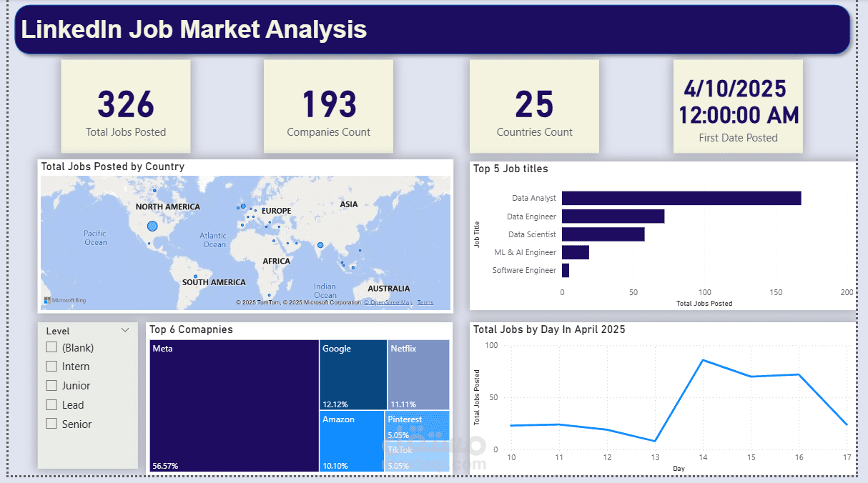This screenshot has height=483, width=868.
Task: Open the OpenStreetMap link on map
Action: [388, 302]
